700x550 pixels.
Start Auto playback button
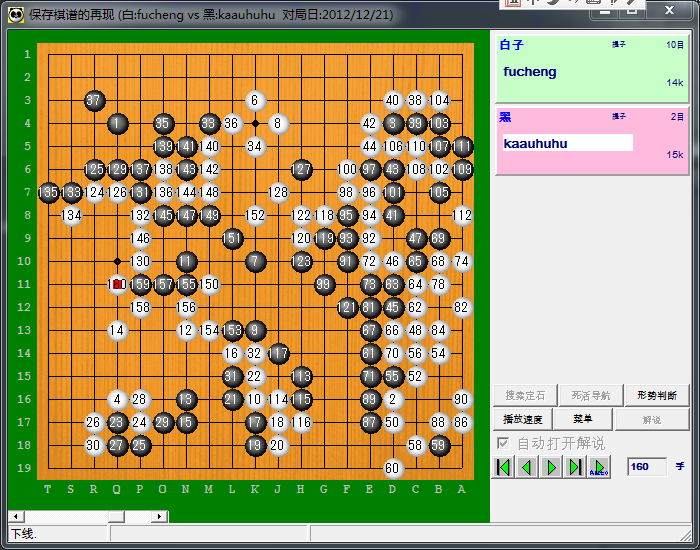pyautogui.click(x=599, y=467)
